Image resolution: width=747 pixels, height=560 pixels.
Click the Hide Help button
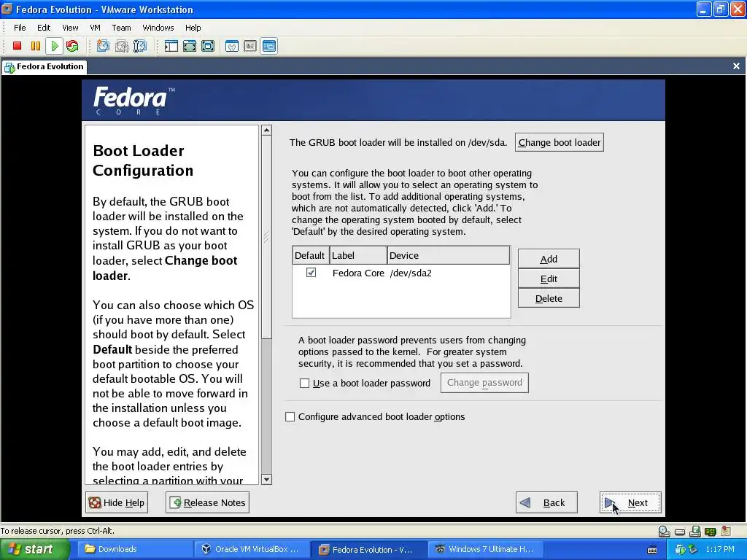tap(117, 502)
